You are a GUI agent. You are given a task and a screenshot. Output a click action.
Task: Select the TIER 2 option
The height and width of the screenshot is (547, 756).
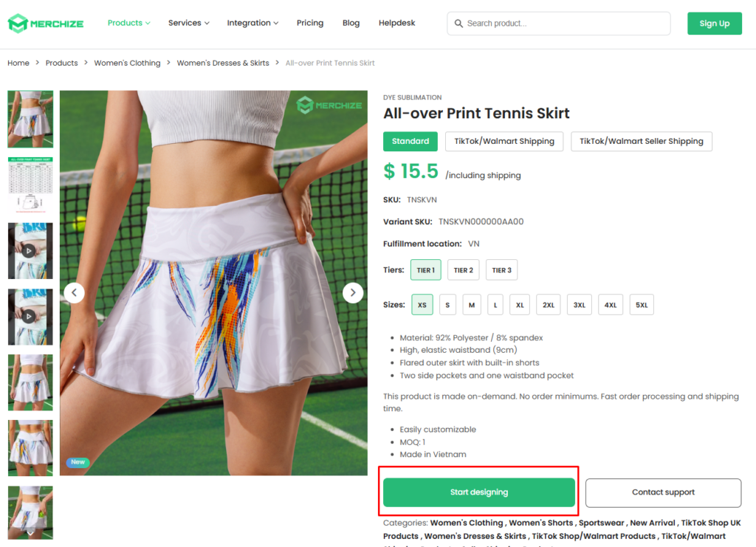pos(464,270)
